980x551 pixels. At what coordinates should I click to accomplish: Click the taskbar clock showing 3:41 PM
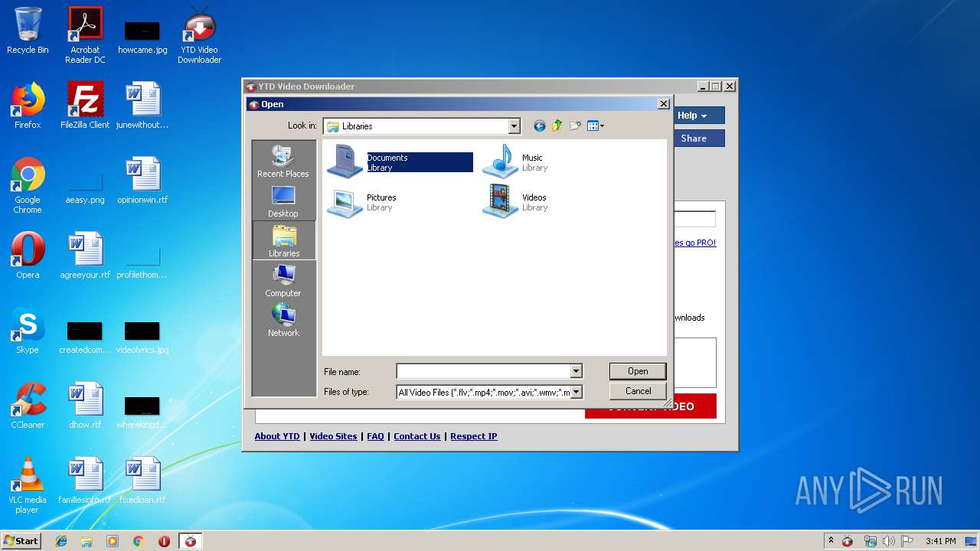point(940,541)
